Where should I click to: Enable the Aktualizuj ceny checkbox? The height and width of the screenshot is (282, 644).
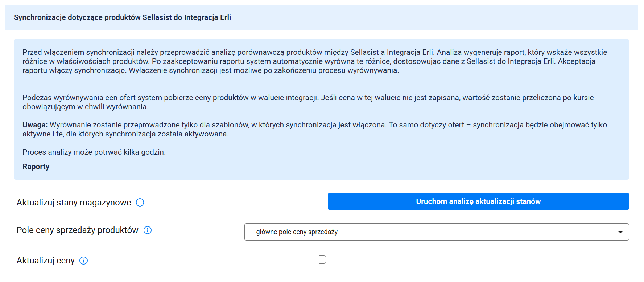click(x=322, y=259)
